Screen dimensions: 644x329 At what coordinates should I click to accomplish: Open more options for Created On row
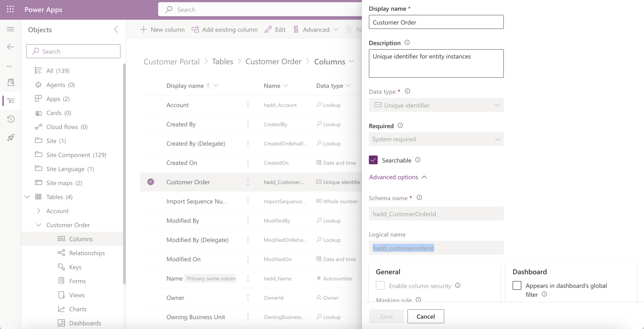click(248, 163)
